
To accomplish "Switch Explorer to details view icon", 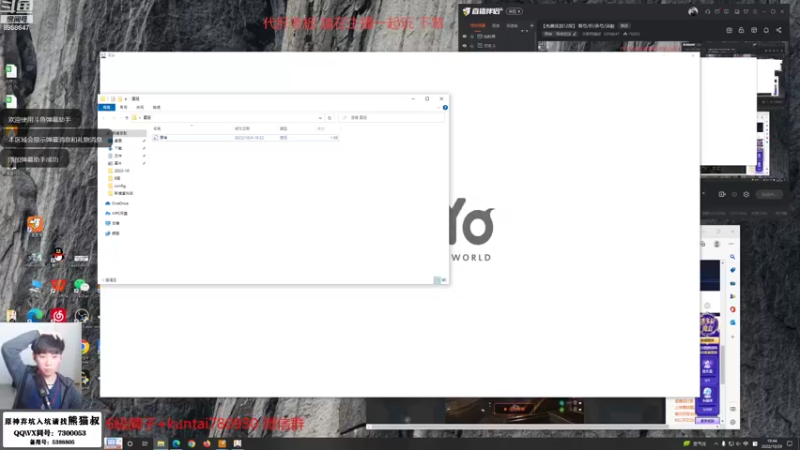I will tap(437, 280).
